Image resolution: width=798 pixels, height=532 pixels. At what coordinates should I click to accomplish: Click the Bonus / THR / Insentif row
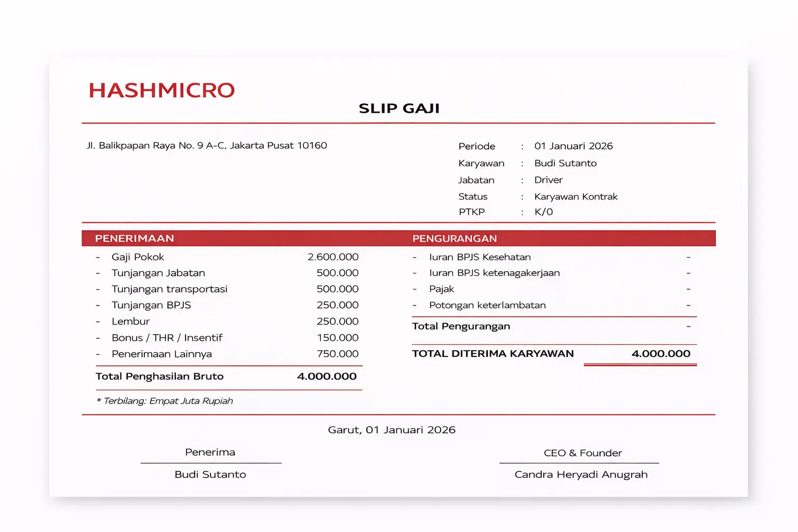pos(167,338)
